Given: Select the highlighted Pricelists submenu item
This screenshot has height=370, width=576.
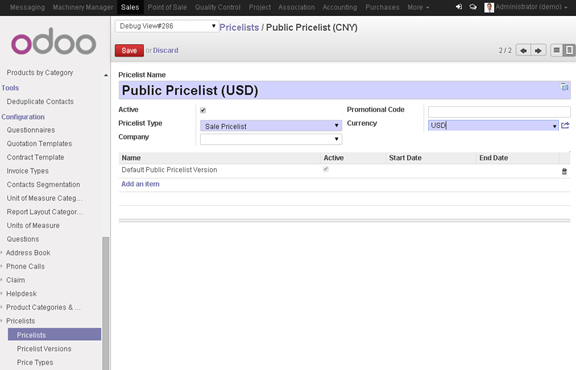Looking at the screenshot, I should point(54,335).
